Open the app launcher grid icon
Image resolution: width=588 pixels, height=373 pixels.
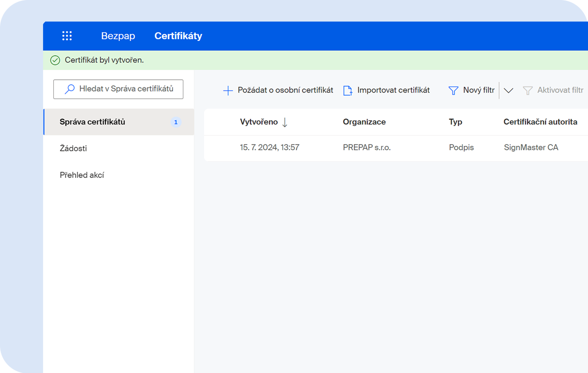coord(67,36)
